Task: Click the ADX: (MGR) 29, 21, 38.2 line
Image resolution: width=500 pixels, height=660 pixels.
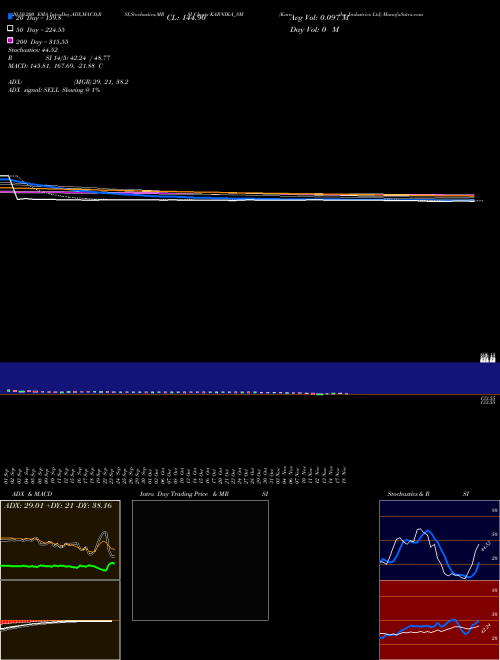Action: click(x=68, y=82)
